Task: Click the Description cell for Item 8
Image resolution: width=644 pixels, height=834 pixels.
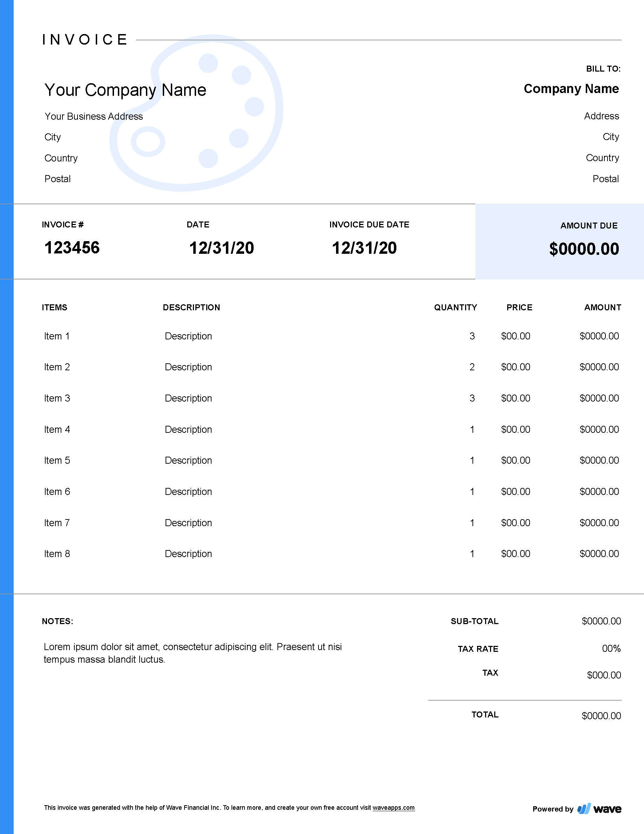Action: coord(188,554)
